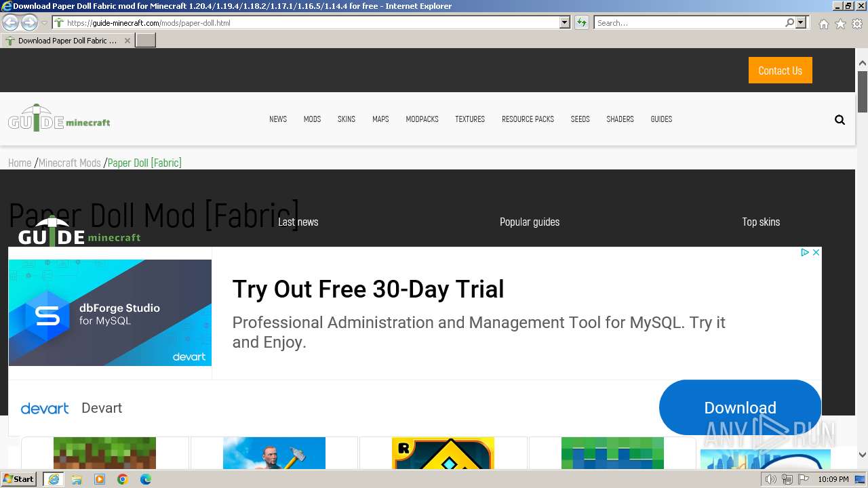Viewport: 868px width, 488px height.
Task: Click the address bar URL field
Action: (x=306, y=23)
